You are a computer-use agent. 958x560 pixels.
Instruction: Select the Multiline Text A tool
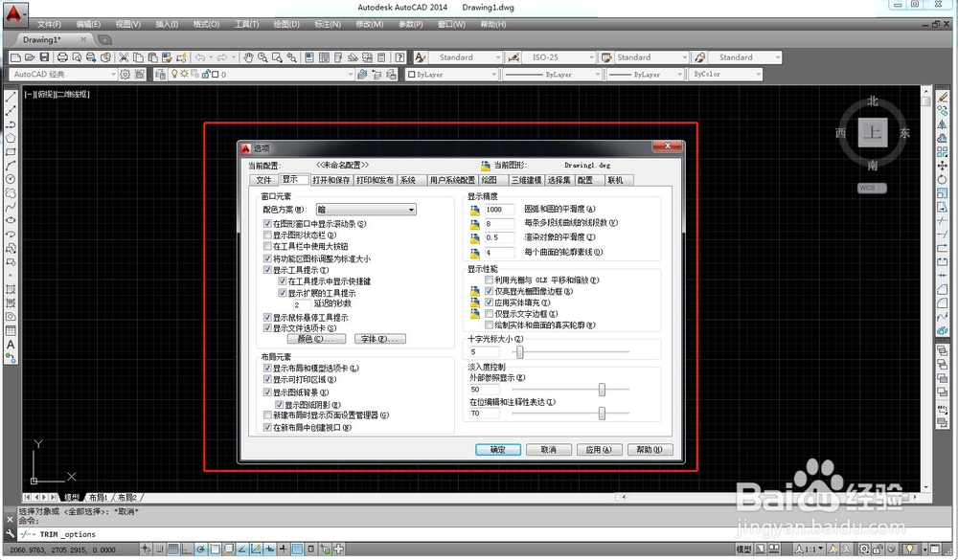click(11, 345)
